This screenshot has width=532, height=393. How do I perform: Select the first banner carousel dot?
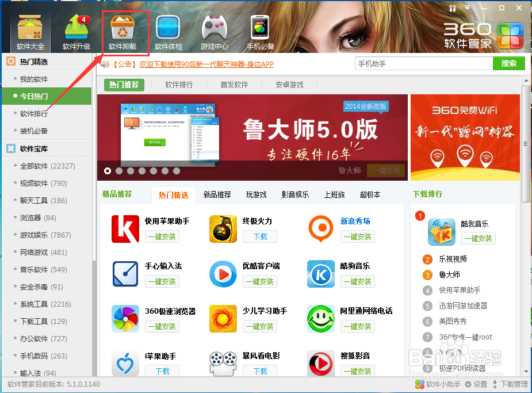coord(108,171)
